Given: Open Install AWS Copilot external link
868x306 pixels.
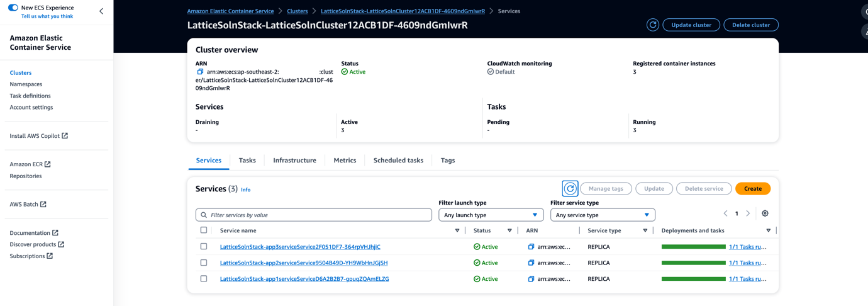Looking at the screenshot, I should pos(38,135).
